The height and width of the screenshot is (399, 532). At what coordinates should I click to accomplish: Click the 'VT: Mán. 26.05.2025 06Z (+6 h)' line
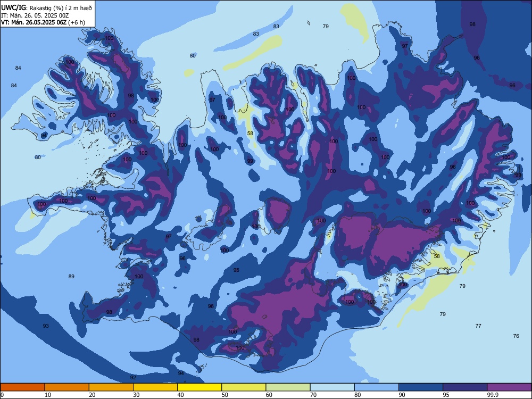(x=43, y=22)
